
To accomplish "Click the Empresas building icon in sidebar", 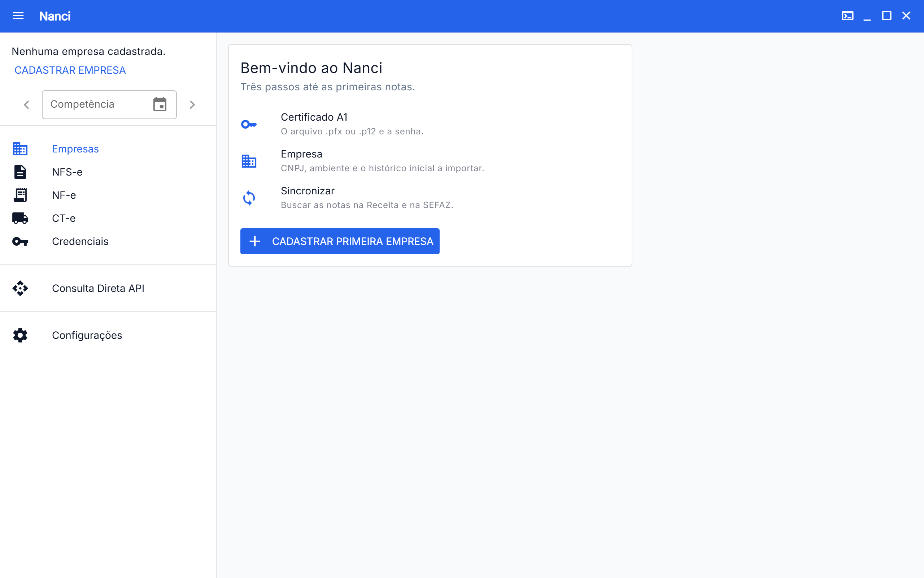I will [x=20, y=149].
